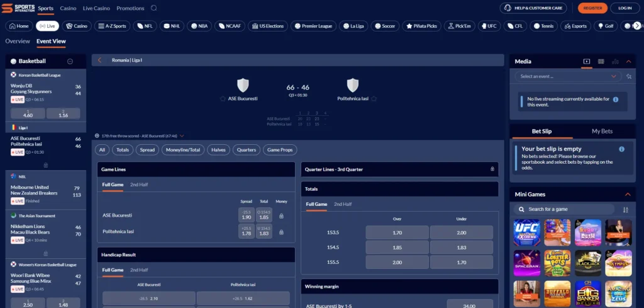Click the ASE Bucuresti moneyline lock icon
Screen dimensions: 644x308
tap(281, 215)
